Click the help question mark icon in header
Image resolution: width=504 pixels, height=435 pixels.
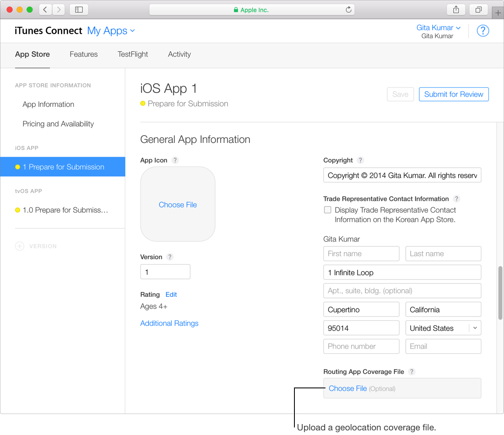coord(483,31)
